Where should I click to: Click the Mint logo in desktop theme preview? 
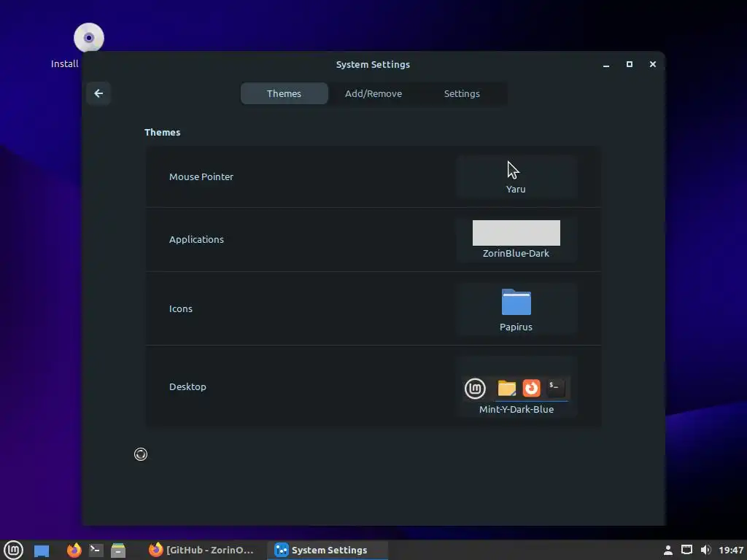pos(475,388)
